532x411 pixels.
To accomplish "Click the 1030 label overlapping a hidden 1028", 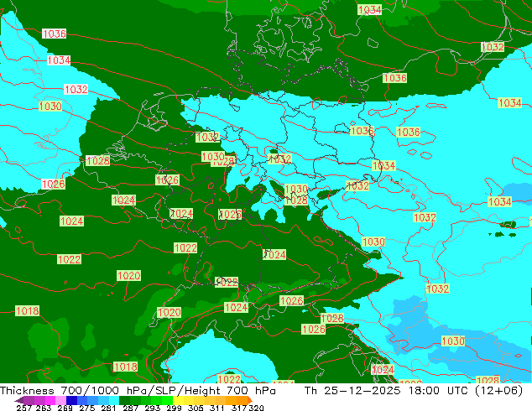I will [x=213, y=156].
